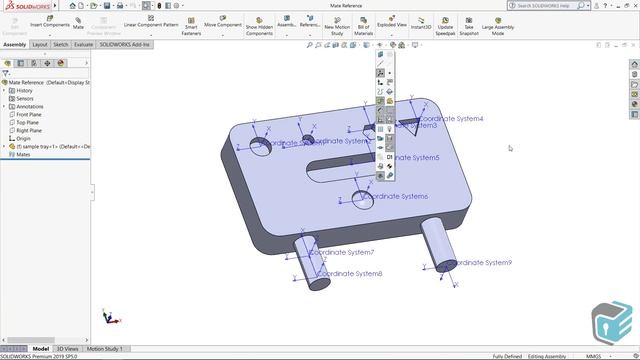This screenshot has height=360, width=640.
Task: Expand the Annotations node
Action: (x=4, y=107)
